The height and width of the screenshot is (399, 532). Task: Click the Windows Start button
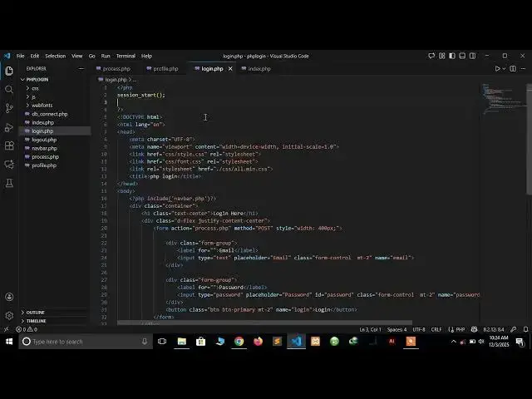pyautogui.click(x=9, y=342)
